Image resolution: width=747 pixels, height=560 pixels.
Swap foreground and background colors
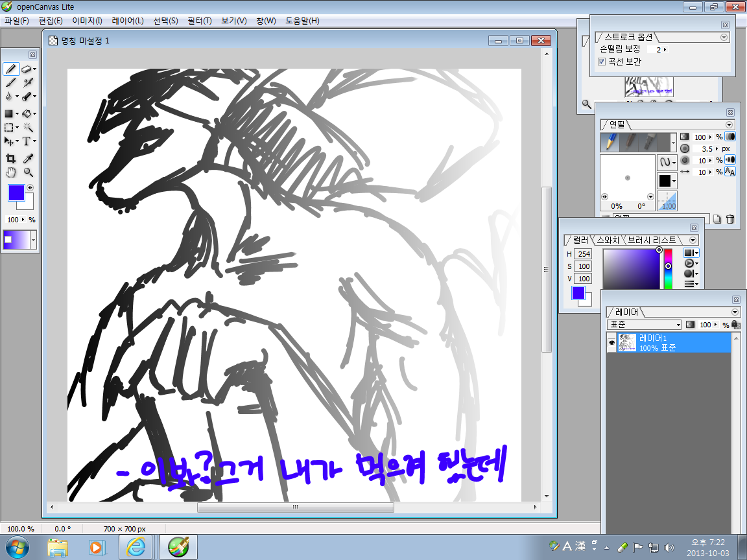[30, 188]
